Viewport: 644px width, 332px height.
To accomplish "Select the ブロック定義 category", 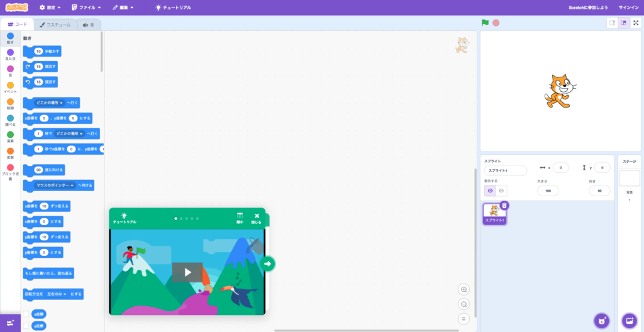I will coord(10,173).
